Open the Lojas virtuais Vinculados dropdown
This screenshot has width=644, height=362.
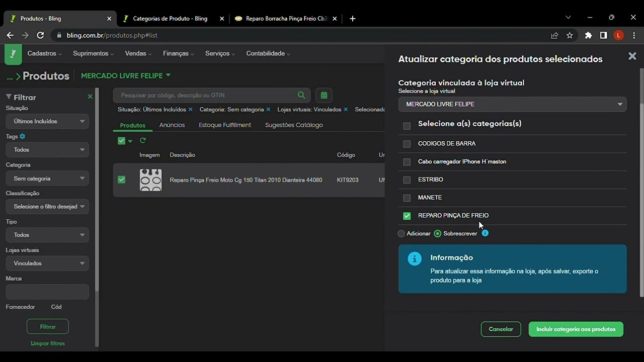point(47,263)
